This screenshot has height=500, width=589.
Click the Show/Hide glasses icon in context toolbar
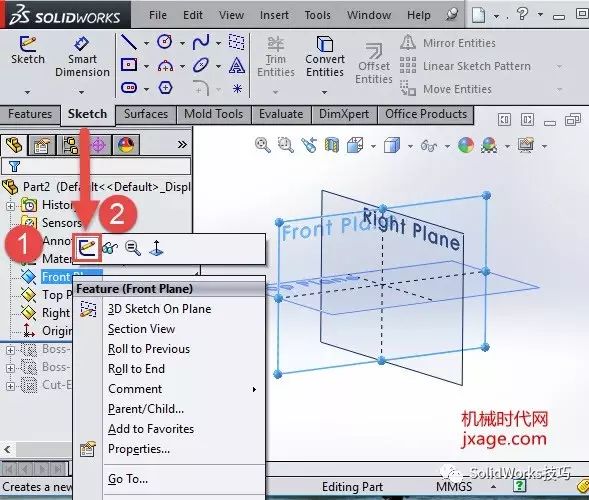(110, 248)
